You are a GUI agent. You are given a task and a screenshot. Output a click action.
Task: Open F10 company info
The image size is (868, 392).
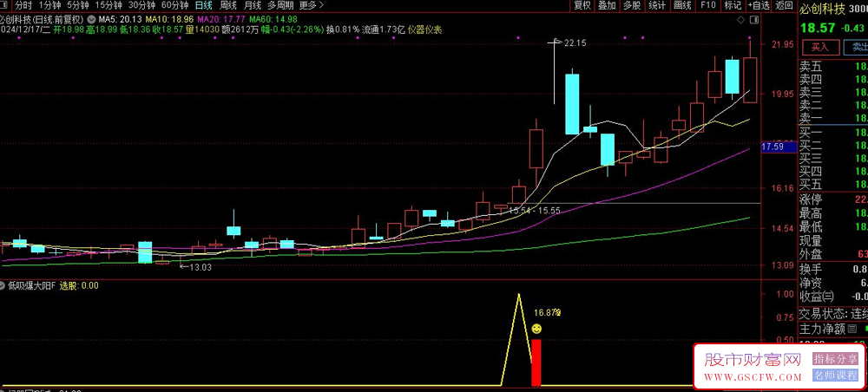point(707,5)
